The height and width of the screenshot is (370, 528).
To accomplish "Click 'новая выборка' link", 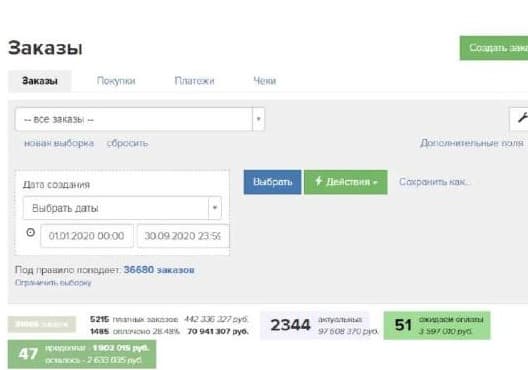I will pos(59,143).
